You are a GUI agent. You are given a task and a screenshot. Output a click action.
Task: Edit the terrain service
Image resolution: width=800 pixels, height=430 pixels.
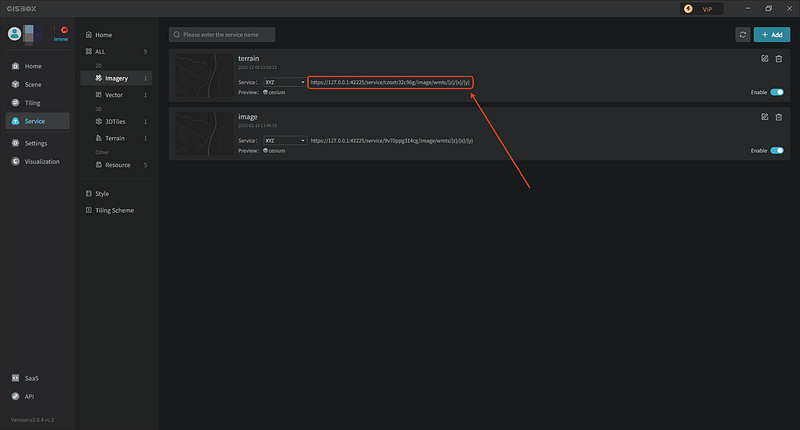click(x=765, y=59)
